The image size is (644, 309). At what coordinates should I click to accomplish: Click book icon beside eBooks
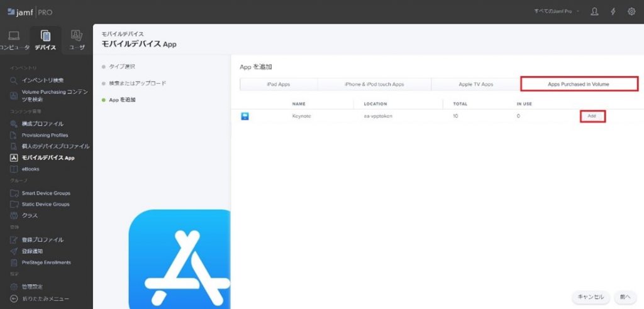pyautogui.click(x=14, y=169)
